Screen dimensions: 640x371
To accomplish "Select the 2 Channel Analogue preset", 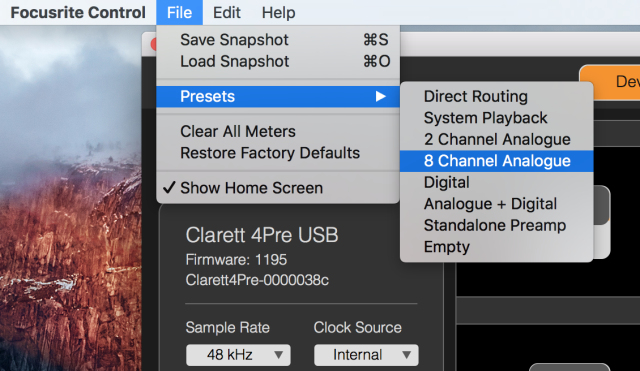I will point(496,140).
